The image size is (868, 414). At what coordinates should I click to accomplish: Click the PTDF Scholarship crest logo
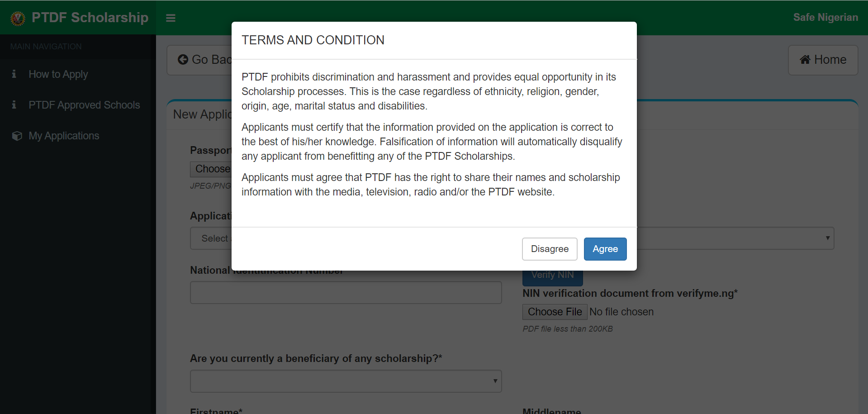[17, 18]
